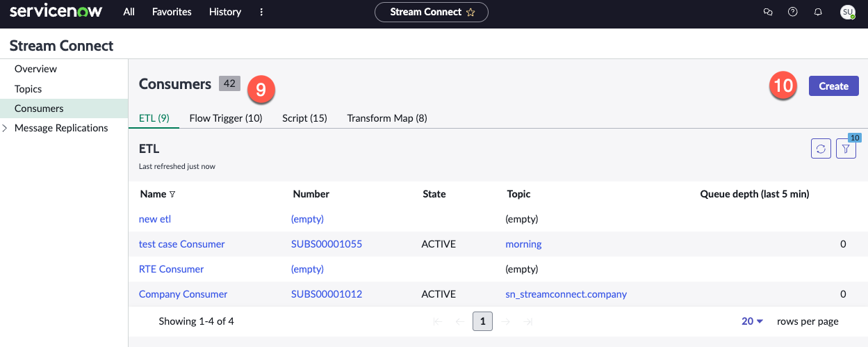This screenshot has height=347, width=868.
Task: Refresh the ETL list
Action: [821, 149]
